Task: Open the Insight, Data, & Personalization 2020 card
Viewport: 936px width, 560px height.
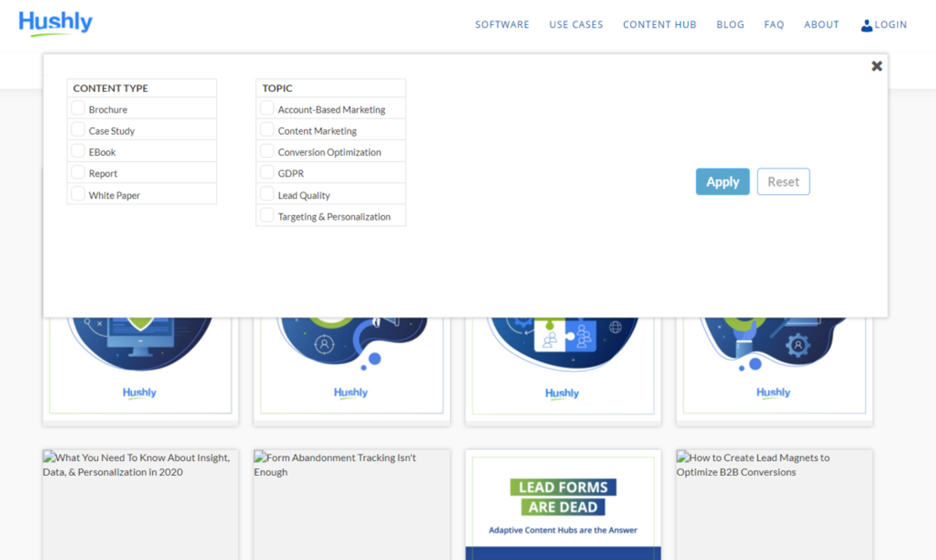Action: [140, 504]
